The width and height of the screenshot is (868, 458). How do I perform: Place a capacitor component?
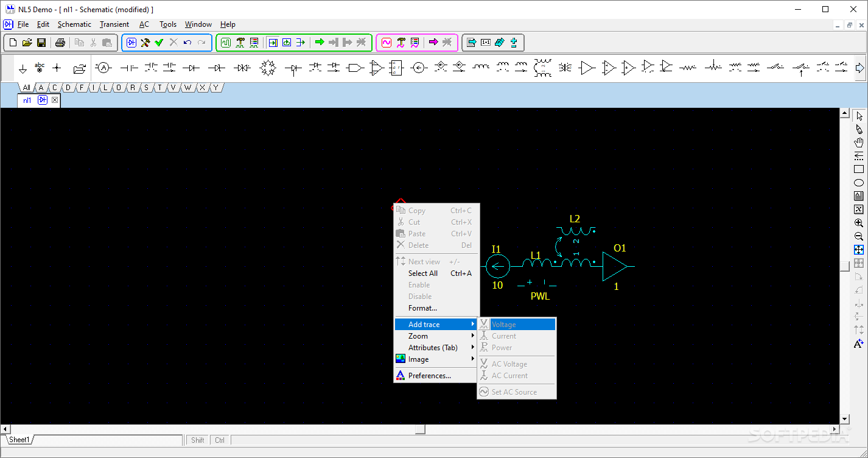128,68
